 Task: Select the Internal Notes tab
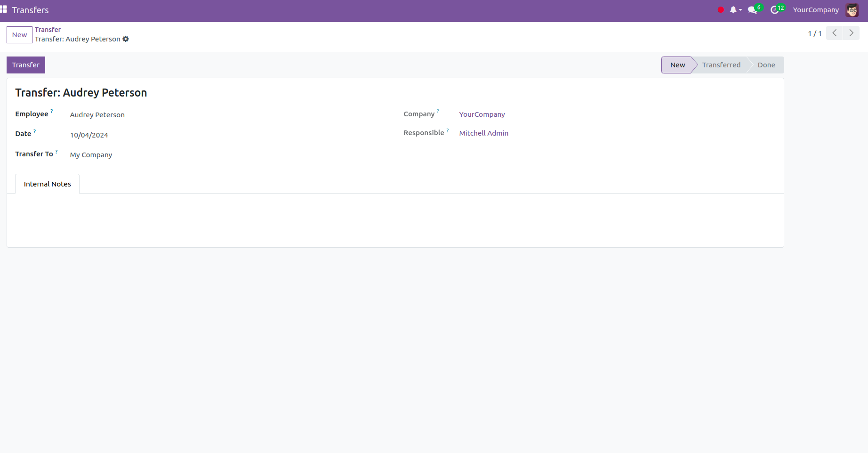click(x=47, y=184)
